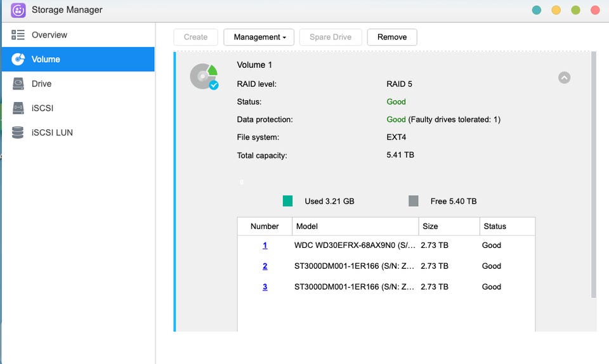The width and height of the screenshot is (609, 364).
Task: Click the Model column header
Action: tap(307, 226)
